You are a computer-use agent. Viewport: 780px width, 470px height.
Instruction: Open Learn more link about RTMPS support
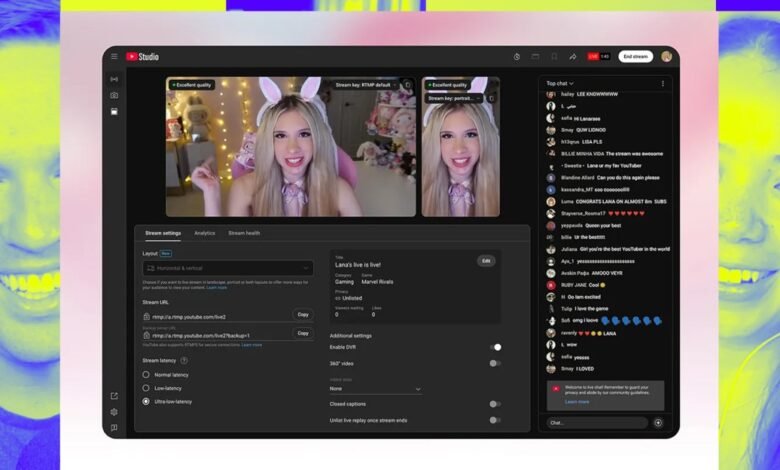(x=252, y=345)
